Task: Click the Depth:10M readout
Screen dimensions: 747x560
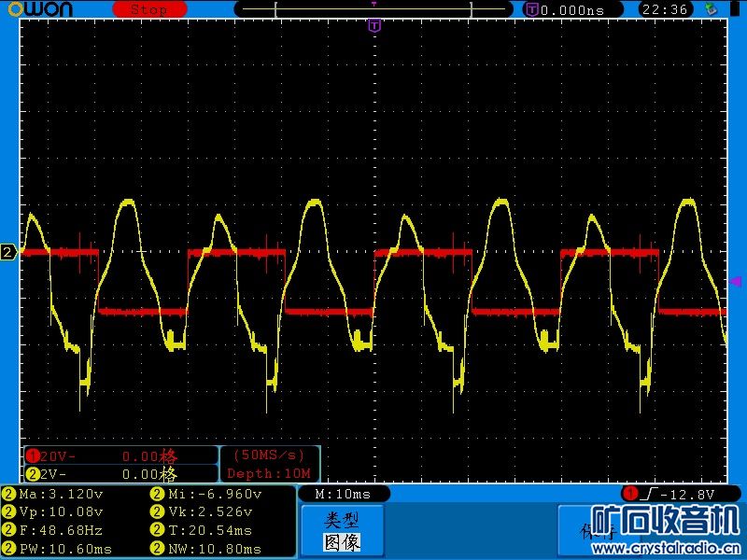Action: 269,473
